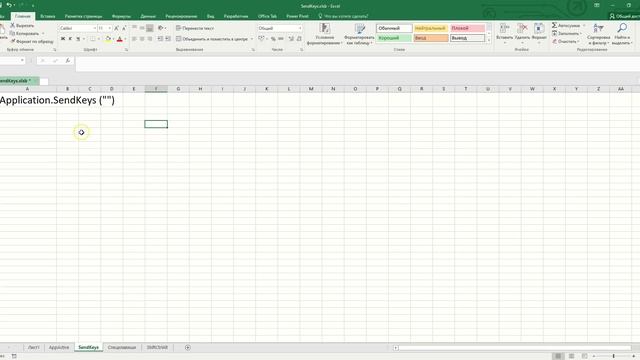This screenshot has width=640, height=360.
Task: Activate Формат по образцу format painter
Action: (x=32, y=41)
